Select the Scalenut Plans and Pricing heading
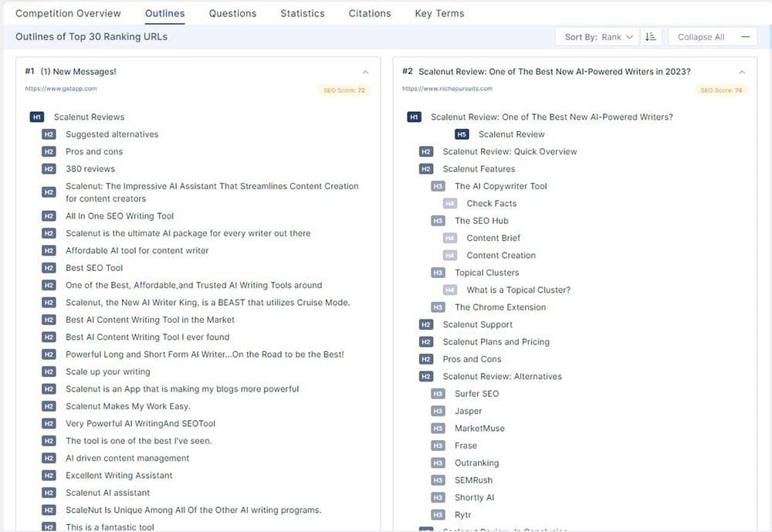 coord(496,342)
